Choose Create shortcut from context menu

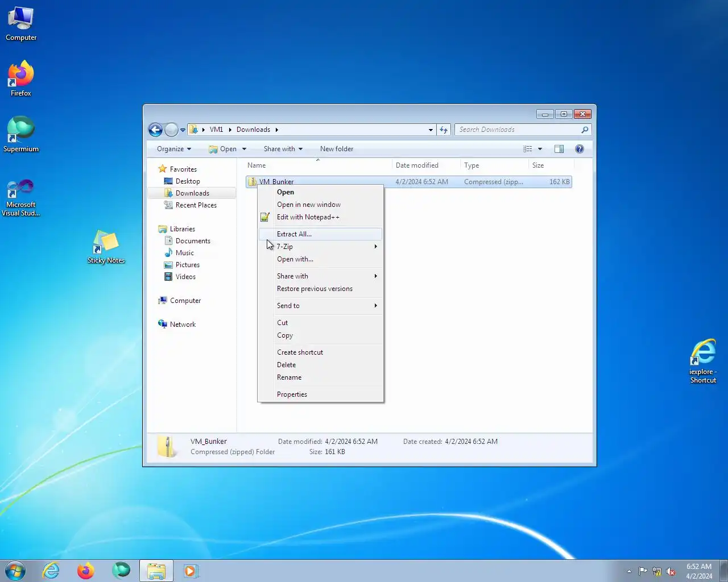click(320, 352)
